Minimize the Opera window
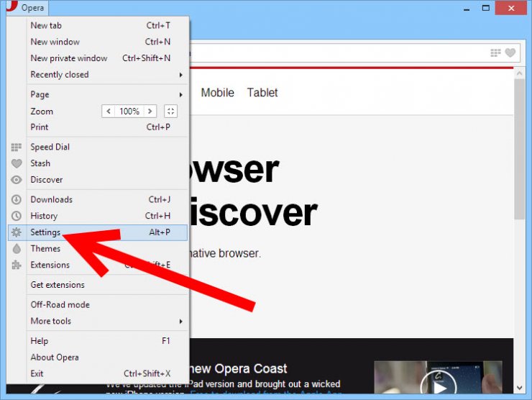Image resolution: width=532 pixels, height=400 pixels. (x=467, y=8)
